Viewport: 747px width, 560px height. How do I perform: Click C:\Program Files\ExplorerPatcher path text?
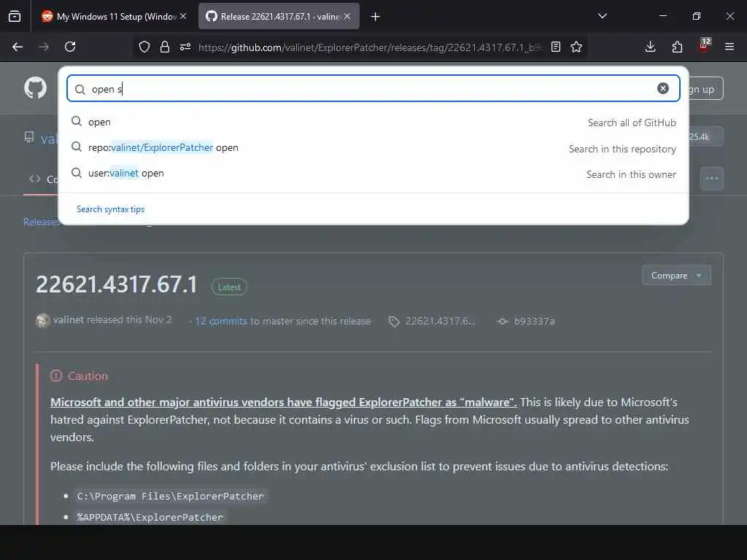(171, 496)
